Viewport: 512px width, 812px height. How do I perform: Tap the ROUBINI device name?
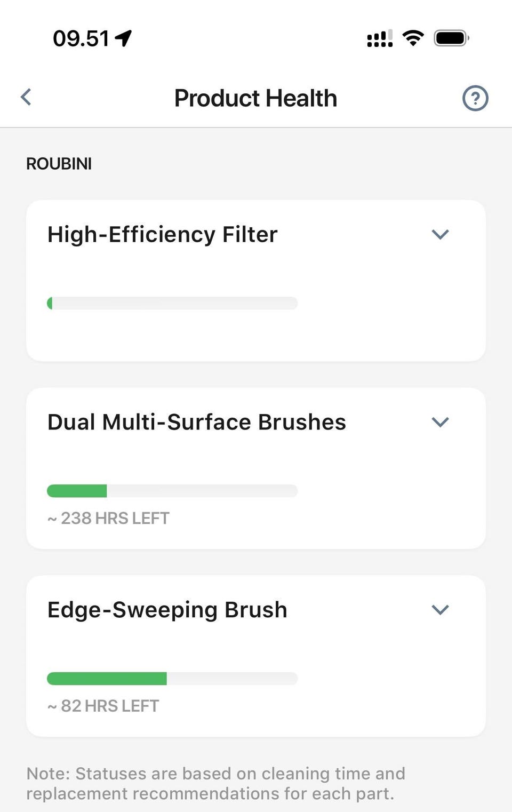click(x=59, y=164)
